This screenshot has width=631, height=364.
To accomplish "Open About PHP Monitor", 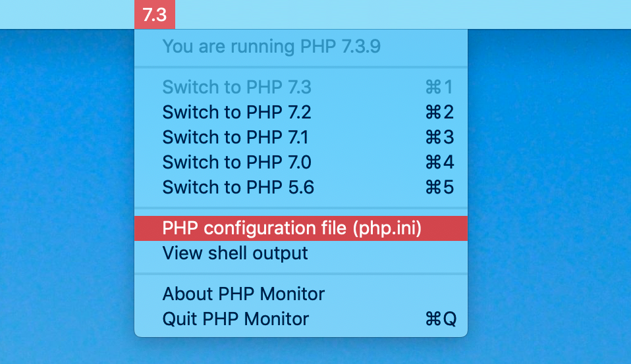I will 301,294.
